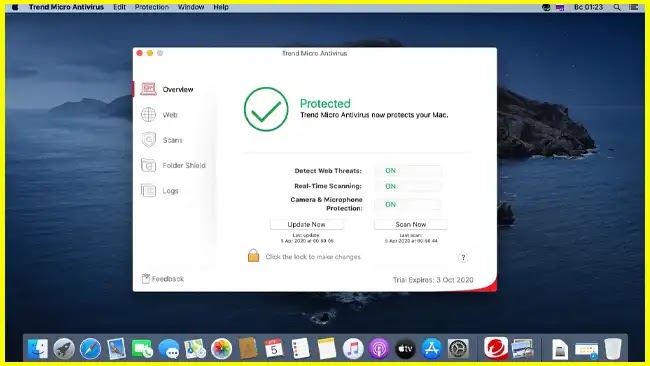Click the Trend Micro menu bar status icon

546,7
